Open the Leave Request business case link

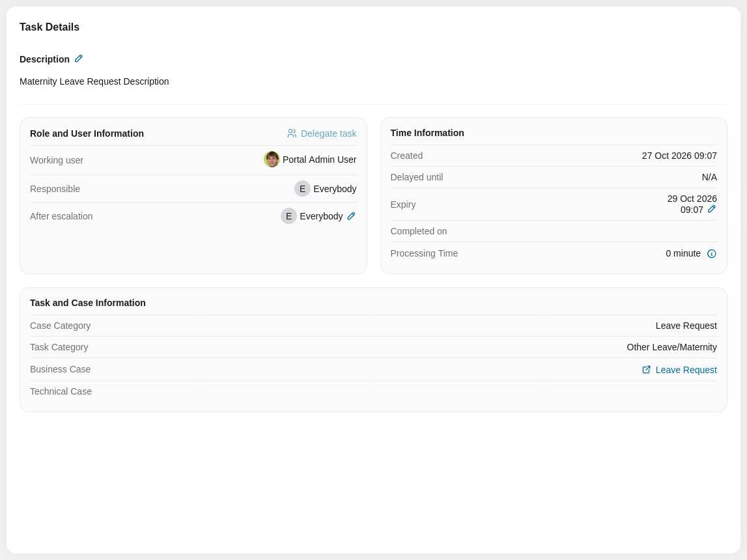(x=679, y=370)
